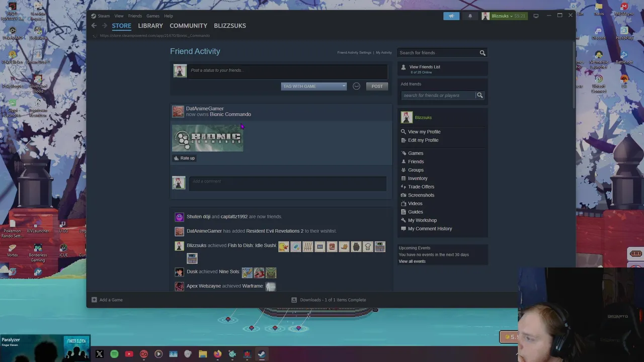Viewport: 644px width, 362px height.
Task: Open Edit my Profile
Action: point(423,140)
